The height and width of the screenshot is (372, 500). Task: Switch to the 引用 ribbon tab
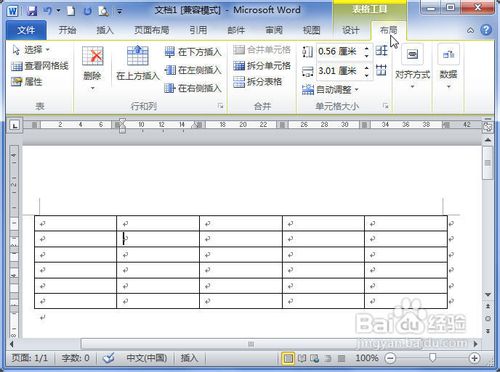198,30
